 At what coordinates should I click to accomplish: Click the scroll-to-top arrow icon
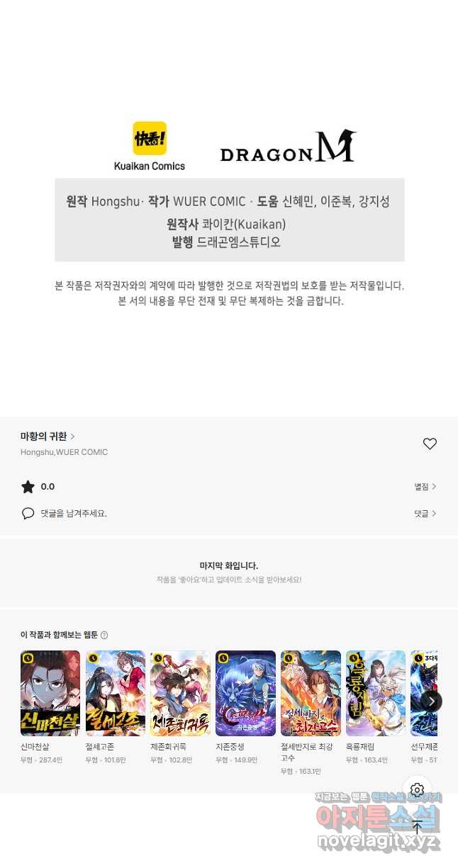(x=417, y=827)
